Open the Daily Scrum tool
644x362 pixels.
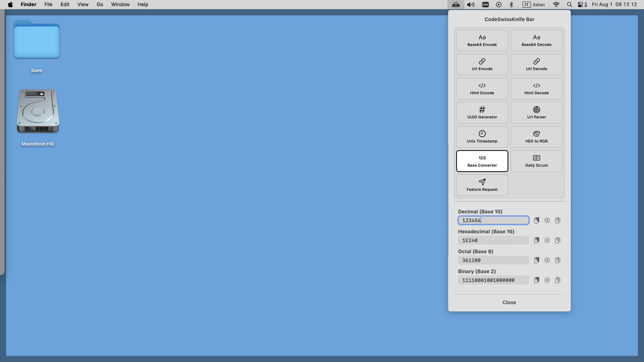pyautogui.click(x=536, y=161)
